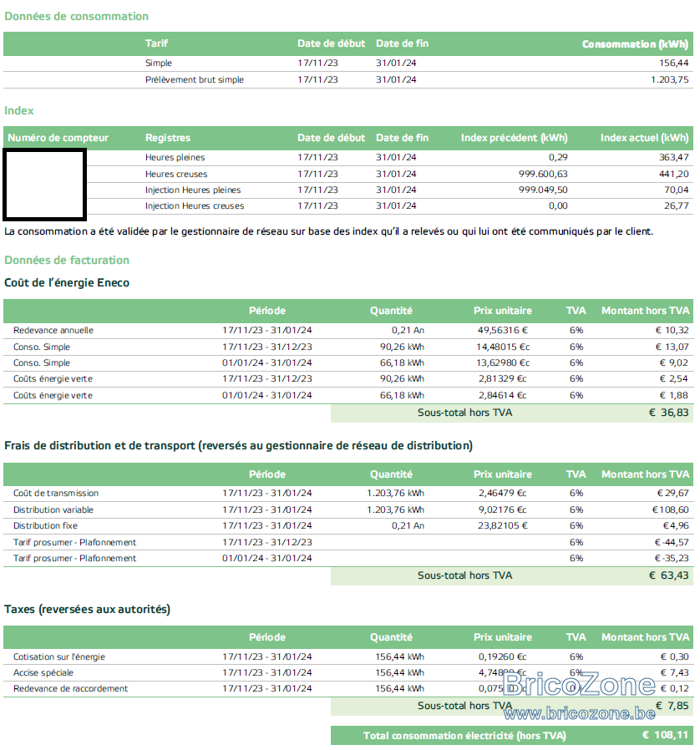This screenshot has height=750, width=700.
Task: Select the 'Heures creuses' register row
Action: click(x=390, y=174)
